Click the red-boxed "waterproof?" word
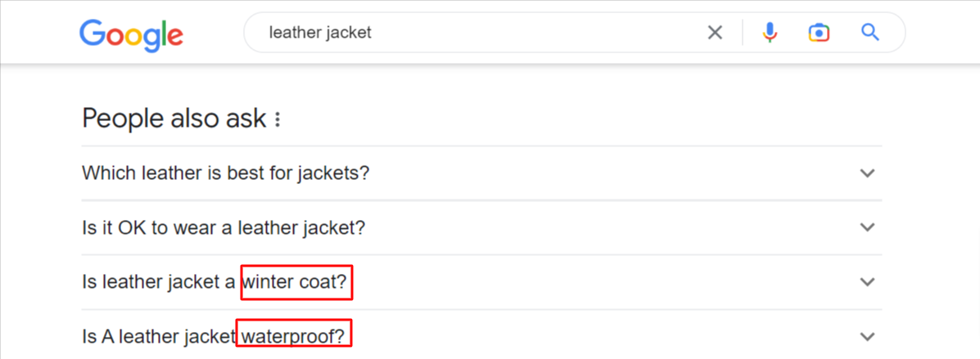The width and height of the screenshot is (980, 359). (294, 334)
